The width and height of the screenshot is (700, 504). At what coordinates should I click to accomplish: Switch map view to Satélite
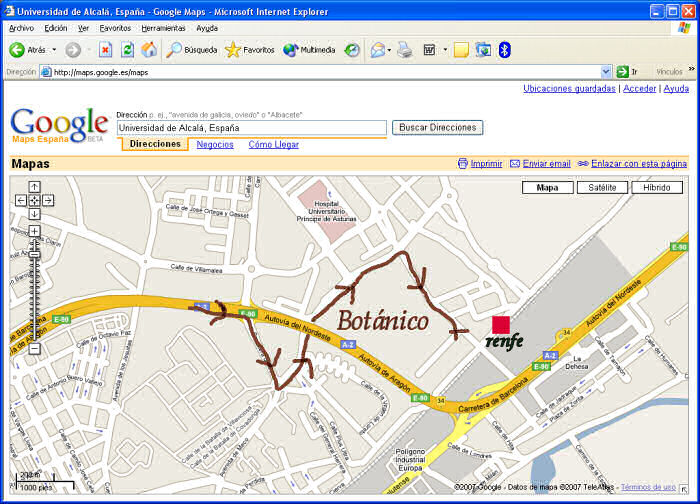[602, 187]
